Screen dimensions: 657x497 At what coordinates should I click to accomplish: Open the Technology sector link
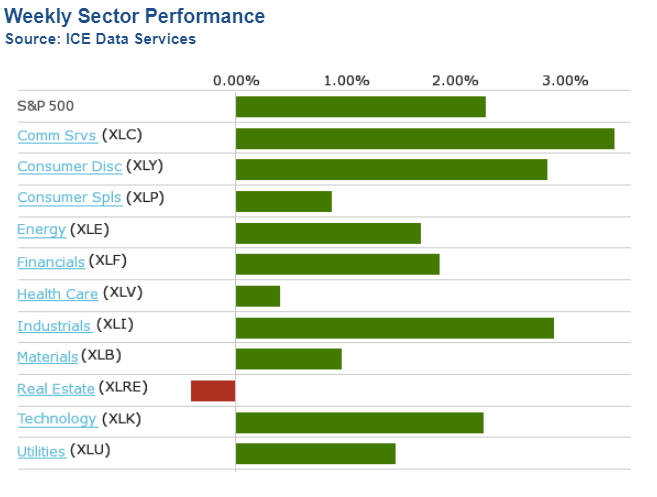tap(57, 419)
